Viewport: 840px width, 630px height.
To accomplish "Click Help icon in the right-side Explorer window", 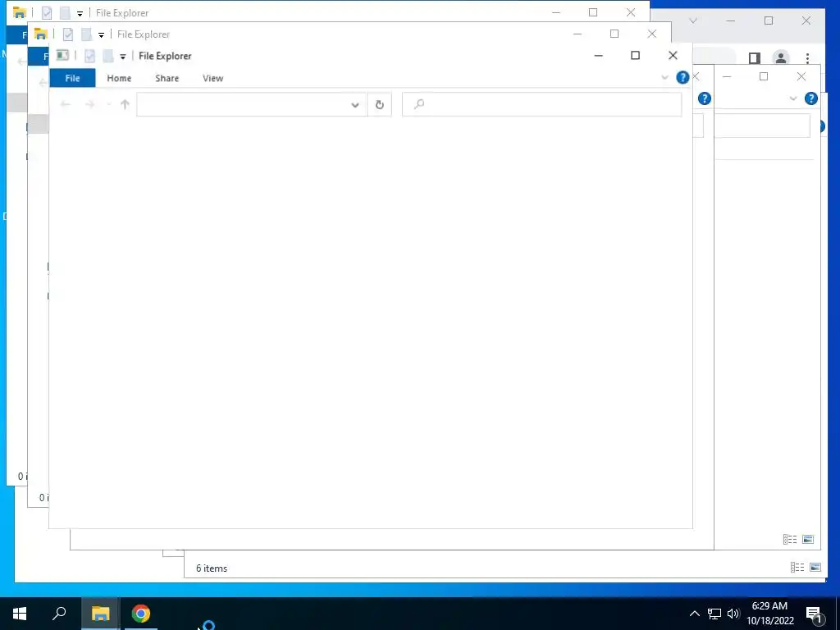I will 811,98.
